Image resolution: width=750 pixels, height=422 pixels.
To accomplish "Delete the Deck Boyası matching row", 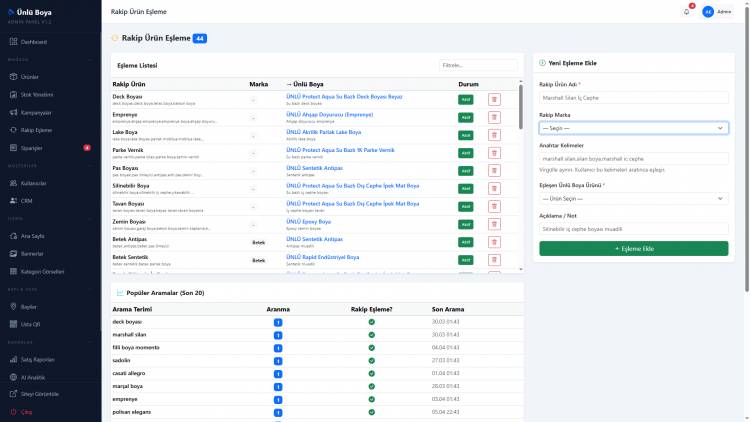I will click(494, 100).
